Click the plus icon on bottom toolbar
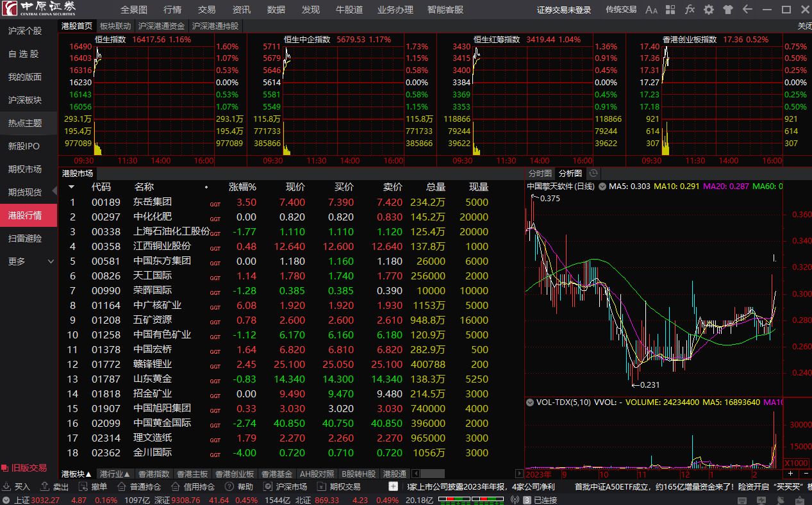812x505 pixels. [393, 487]
